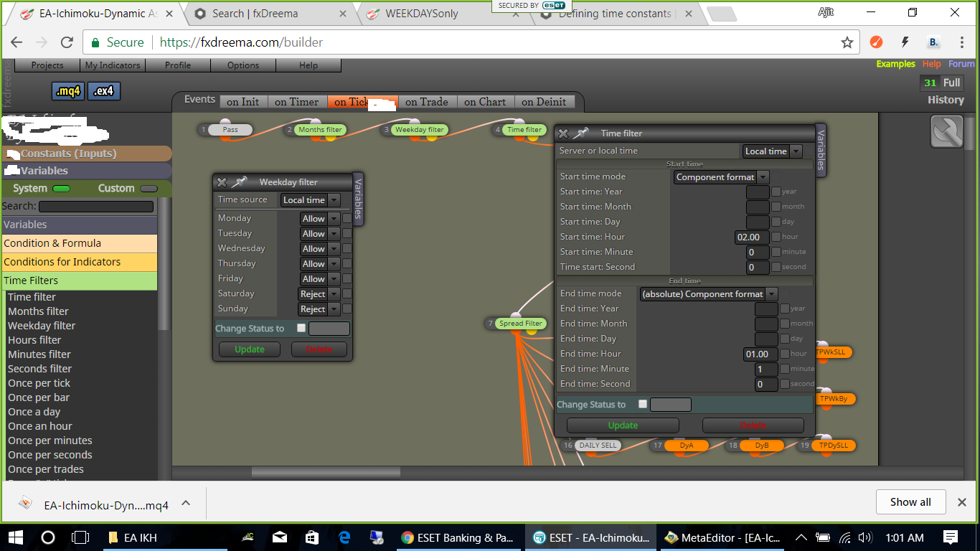
Task: Show all downloads
Action: pyautogui.click(x=911, y=502)
